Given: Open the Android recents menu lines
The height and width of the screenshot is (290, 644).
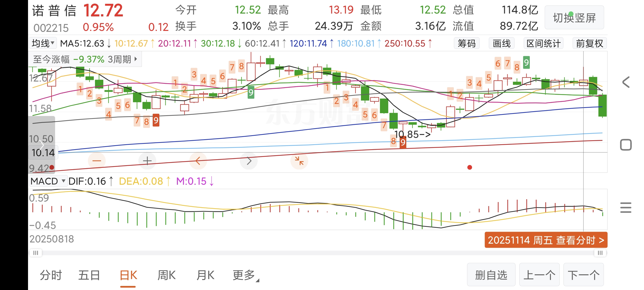Looking at the screenshot, I should click(625, 208).
